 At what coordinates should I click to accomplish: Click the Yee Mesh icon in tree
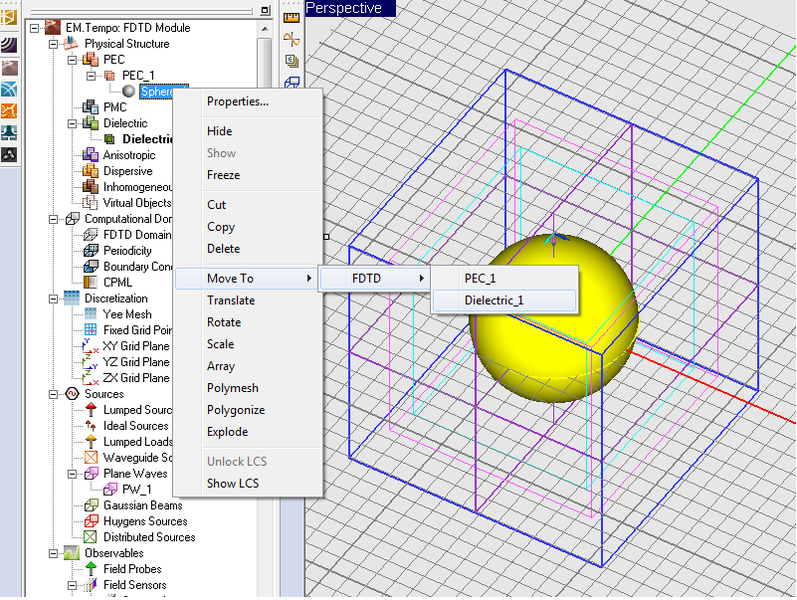91,314
